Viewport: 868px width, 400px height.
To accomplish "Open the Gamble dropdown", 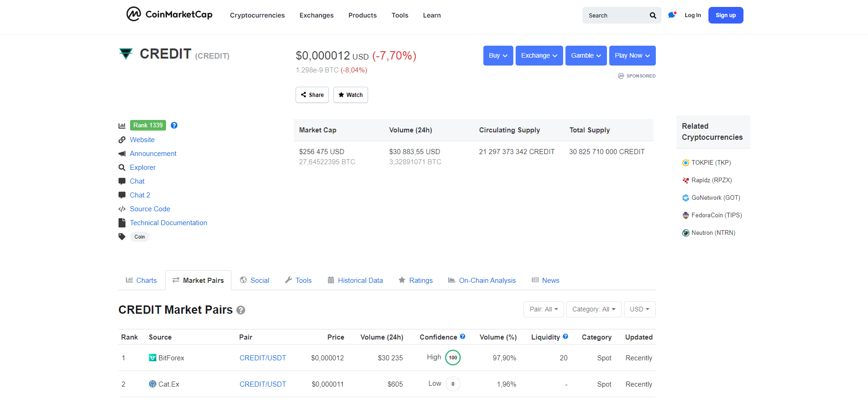I will coord(586,55).
